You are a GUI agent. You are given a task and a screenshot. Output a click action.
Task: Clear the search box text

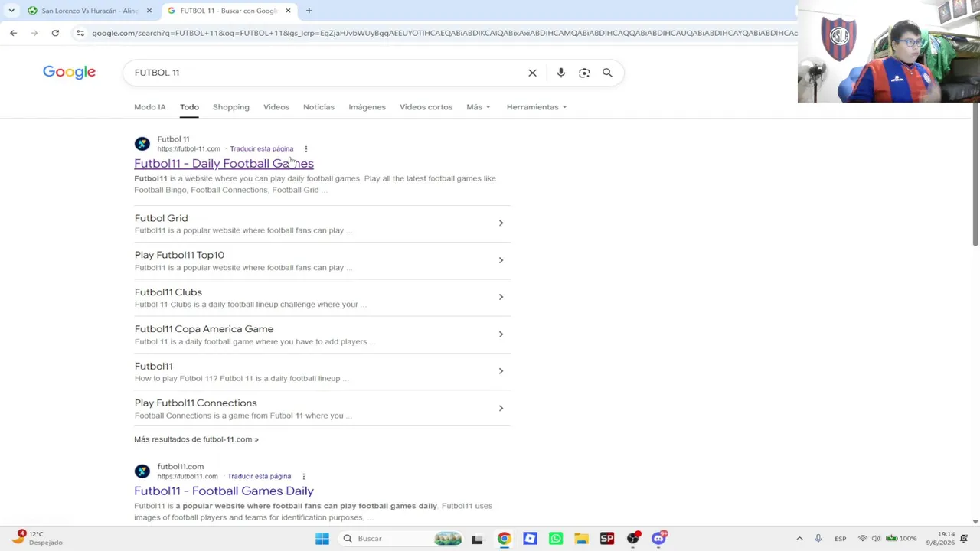(532, 73)
